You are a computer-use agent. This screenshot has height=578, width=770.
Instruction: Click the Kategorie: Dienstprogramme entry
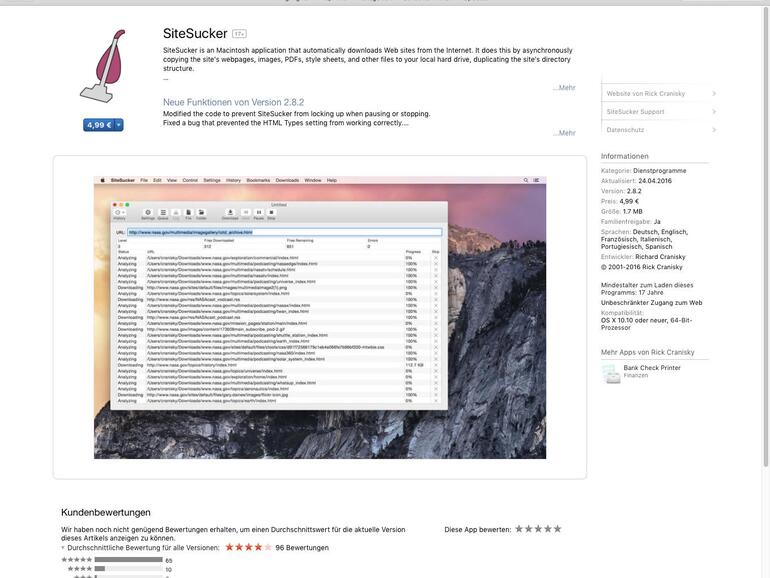click(643, 170)
